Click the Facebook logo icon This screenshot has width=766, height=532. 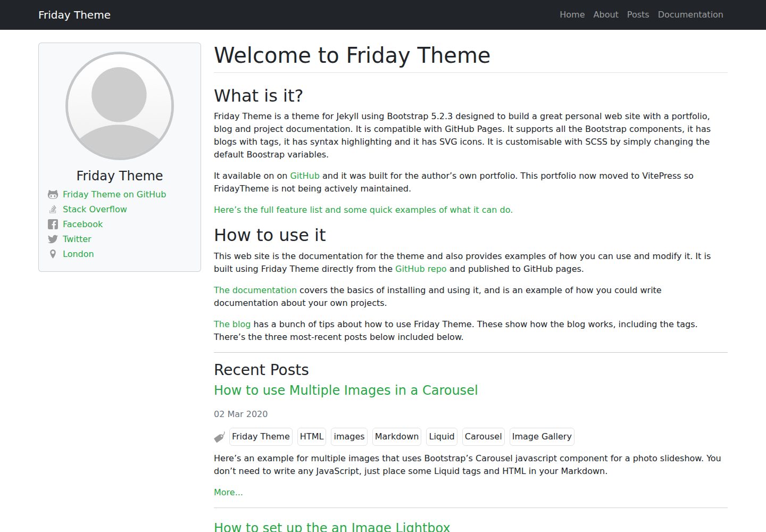(53, 225)
